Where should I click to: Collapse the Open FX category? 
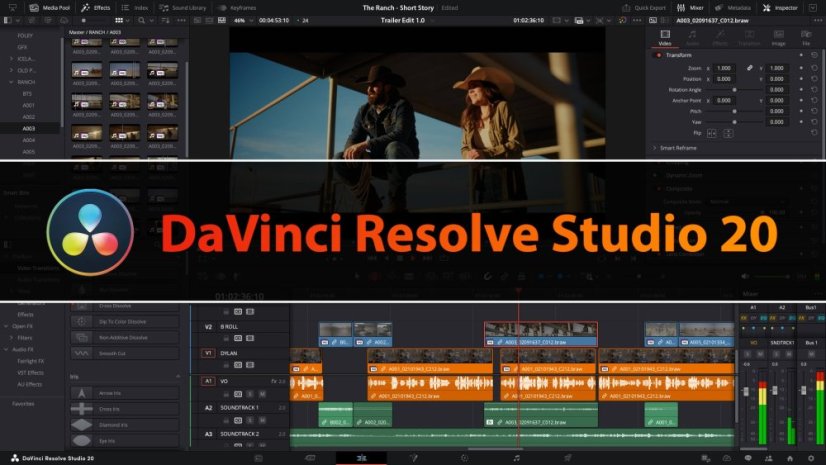coord(6,326)
